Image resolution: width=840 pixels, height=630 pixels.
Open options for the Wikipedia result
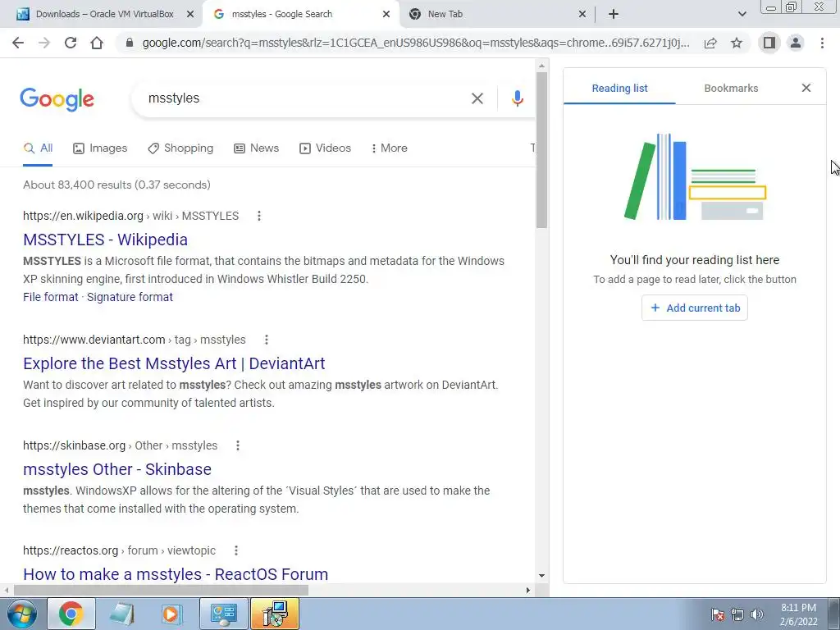click(x=258, y=216)
